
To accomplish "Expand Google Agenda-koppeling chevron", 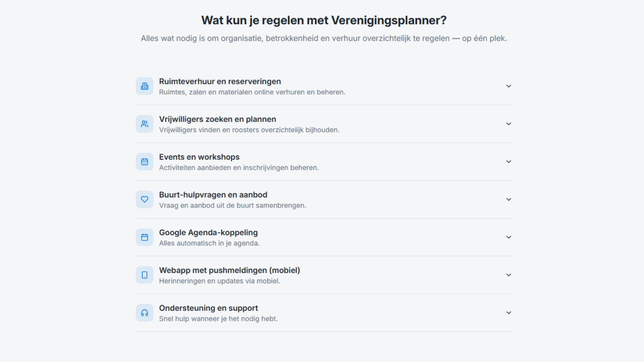I will click(508, 237).
